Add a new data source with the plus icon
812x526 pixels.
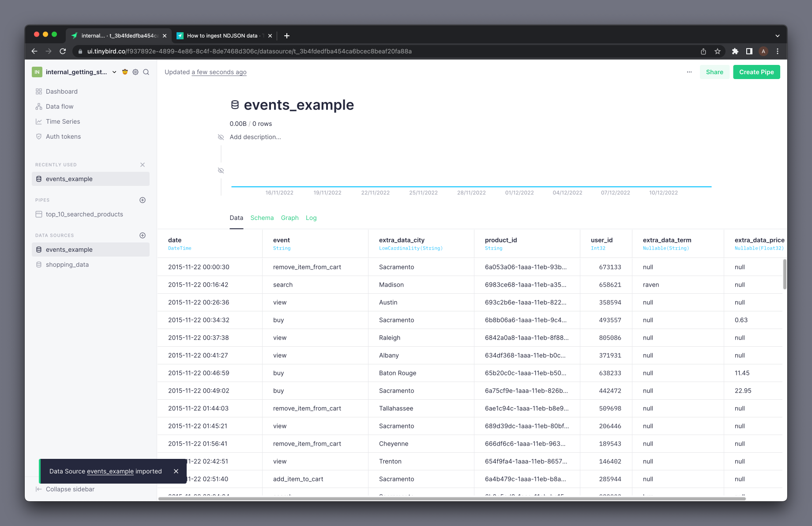[143, 235]
